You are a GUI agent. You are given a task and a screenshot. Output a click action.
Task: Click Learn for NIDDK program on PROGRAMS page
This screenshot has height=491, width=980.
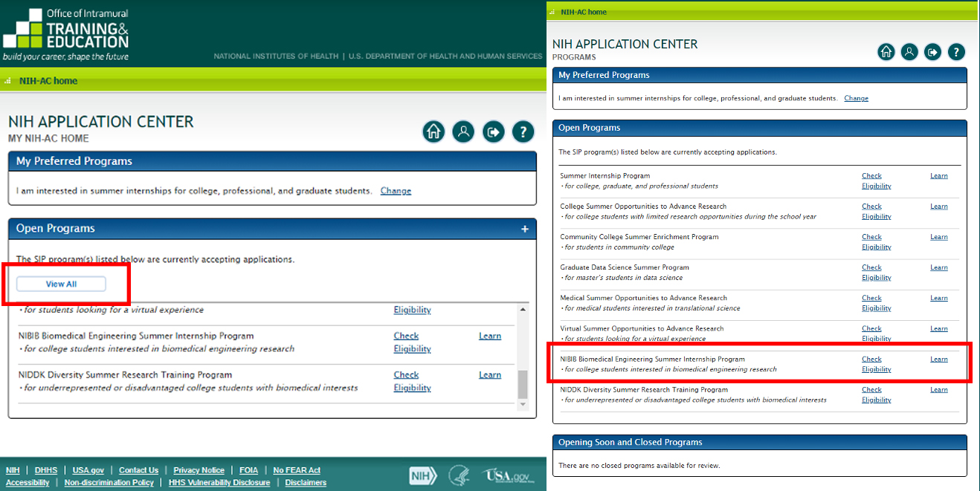tap(939, 389)
